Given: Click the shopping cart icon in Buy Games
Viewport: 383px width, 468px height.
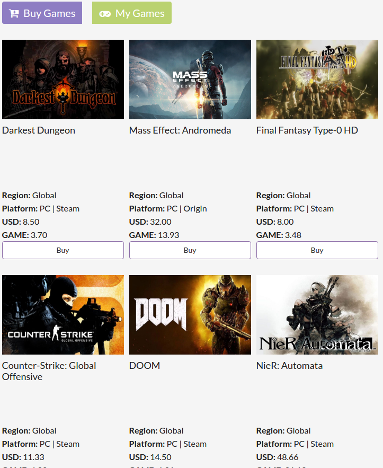Looking at the screenshot, I should pyautogui.click(x=14, y=14).
